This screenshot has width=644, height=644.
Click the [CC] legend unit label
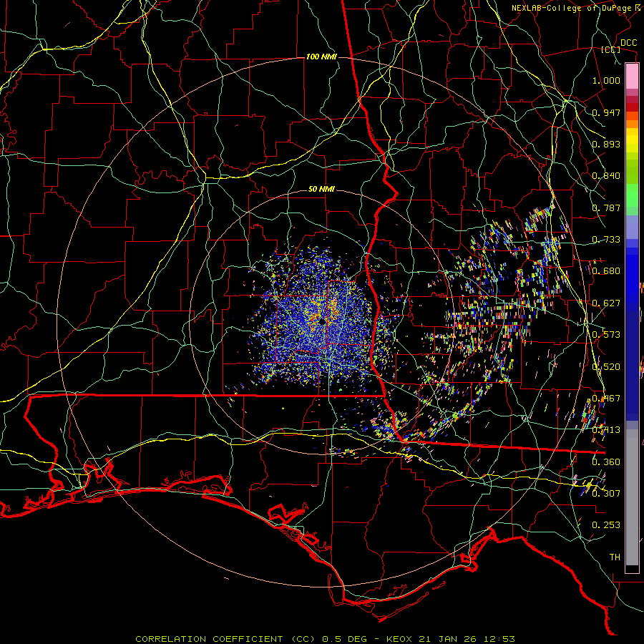click(x=610, y=49)
